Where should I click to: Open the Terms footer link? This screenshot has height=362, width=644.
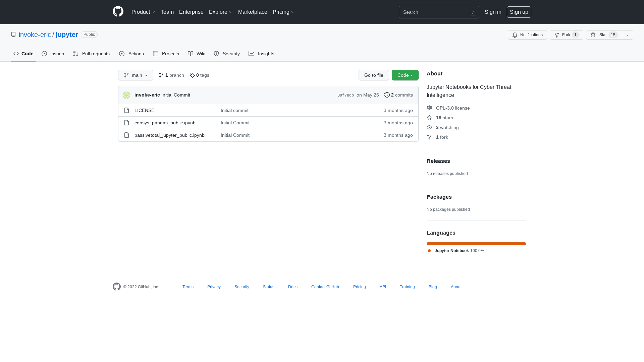point(188,287)
